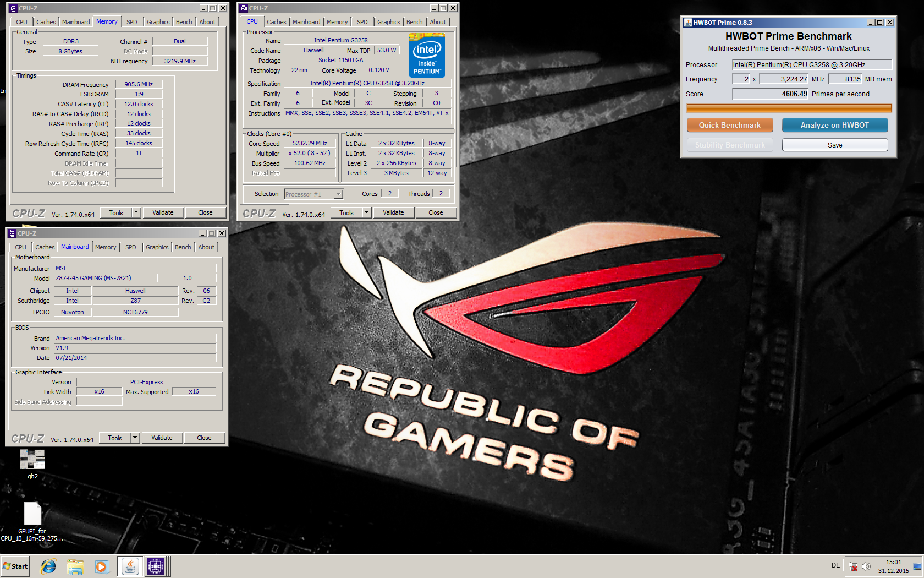Switch to CPU tab in Mainboard window
Image resolution: width=924 pixels, height=578 pixels.
click(x=20, y=247)
